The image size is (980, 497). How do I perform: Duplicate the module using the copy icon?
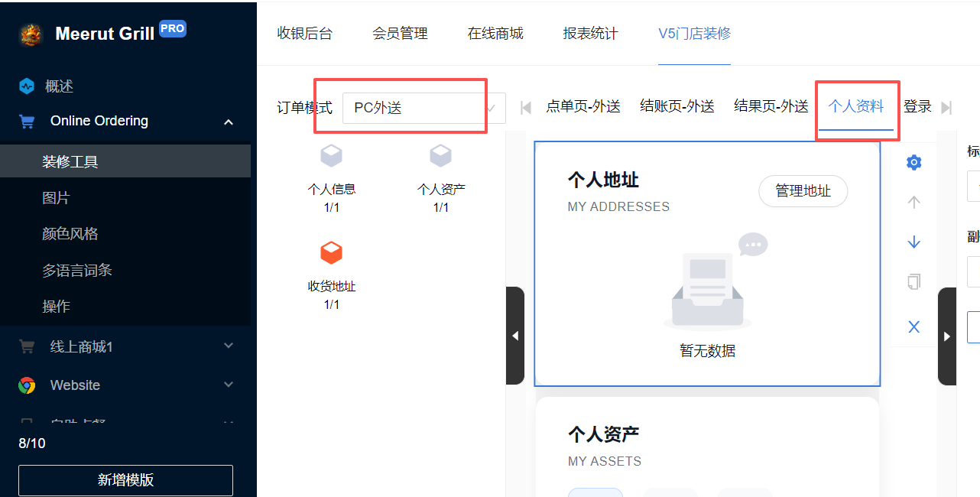[x=913, y=282]
